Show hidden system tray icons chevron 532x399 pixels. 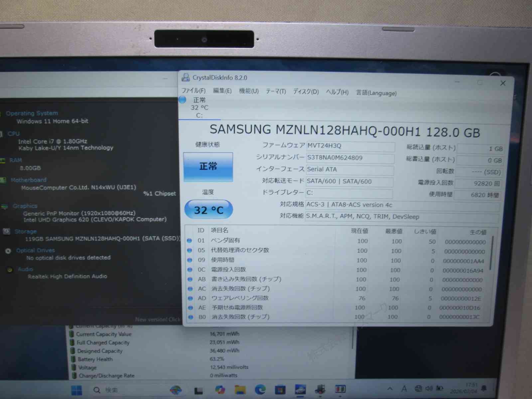pyautogui.click(x=390, y=388)
